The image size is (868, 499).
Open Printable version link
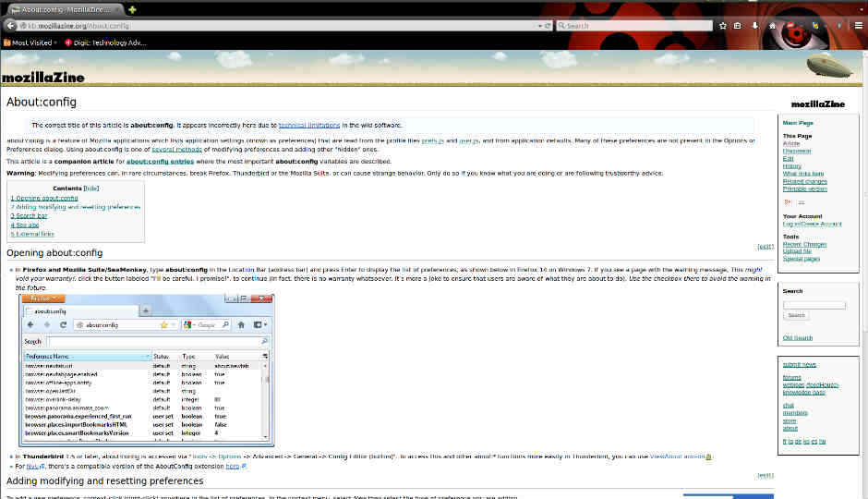point(805,189)
